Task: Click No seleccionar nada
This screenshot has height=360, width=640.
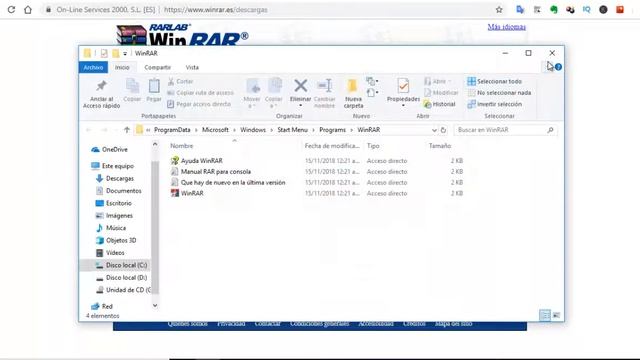Action: tap(499, 93)
